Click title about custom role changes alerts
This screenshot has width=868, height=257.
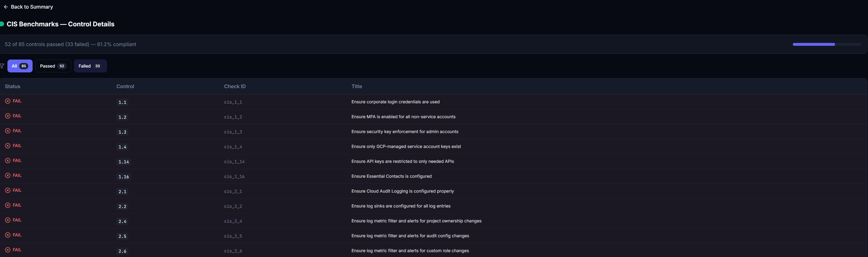point(410,251)
